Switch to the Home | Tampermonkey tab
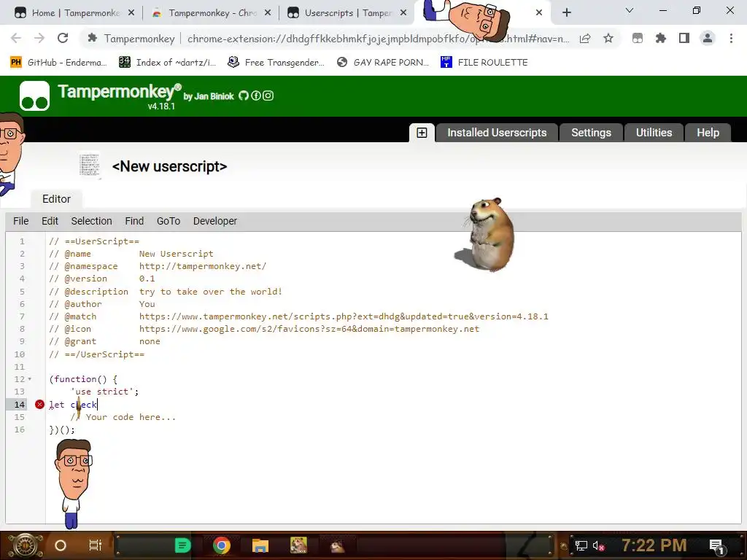The width and height of the screenshot is (747, 560). 75,13
